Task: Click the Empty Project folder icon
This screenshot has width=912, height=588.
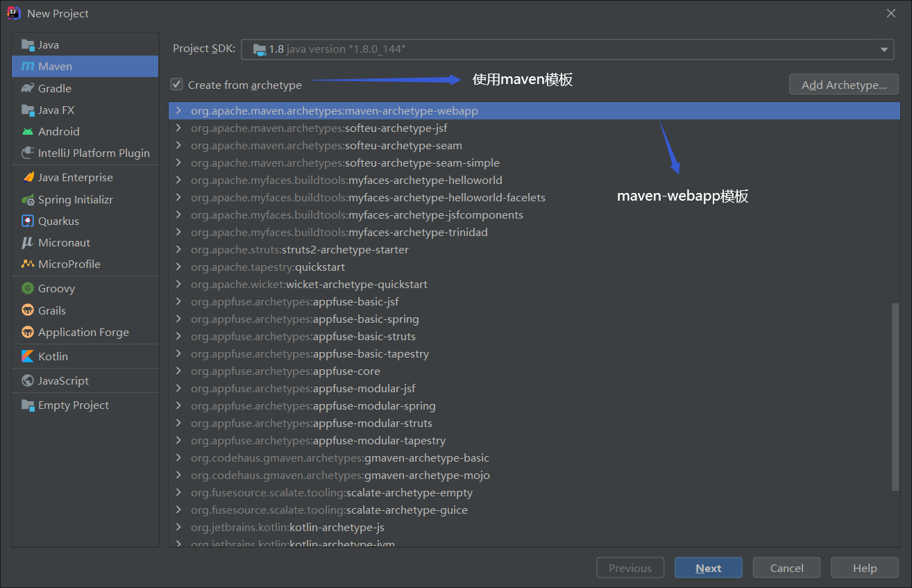Action: coord(28,405)
